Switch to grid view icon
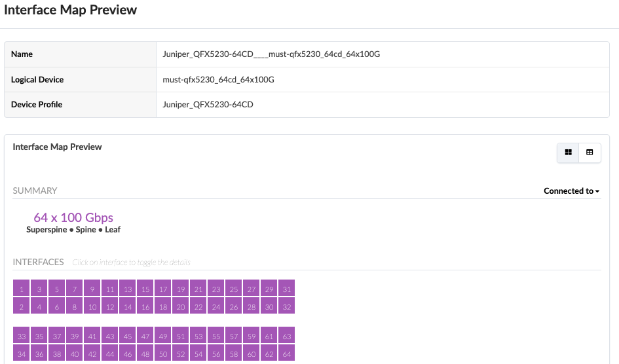Viewport: 619px width, 364px height. [568, 153]
